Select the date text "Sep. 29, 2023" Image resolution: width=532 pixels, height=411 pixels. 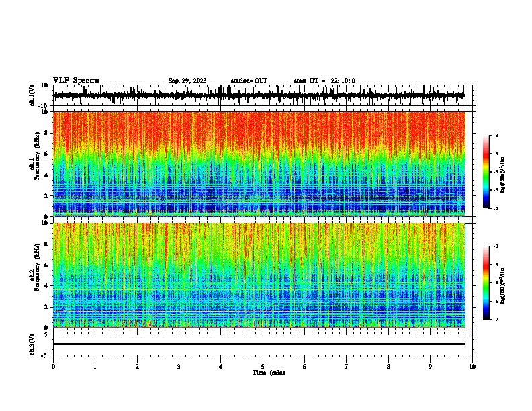click(187, 81)
